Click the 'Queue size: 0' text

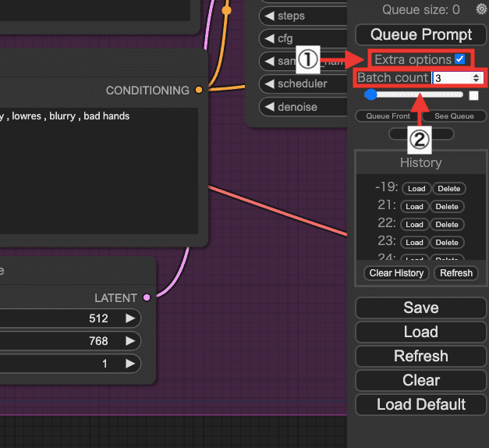[420, 9]
